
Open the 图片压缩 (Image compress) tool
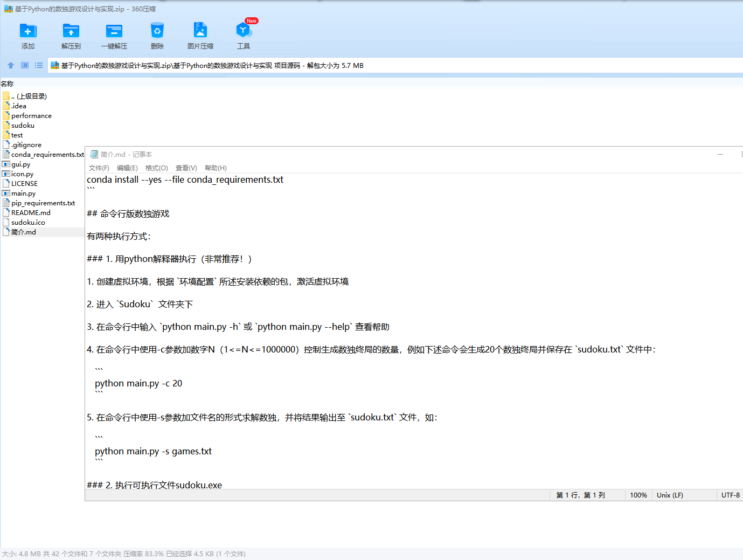pyautogui.click(x=200, y=30)
